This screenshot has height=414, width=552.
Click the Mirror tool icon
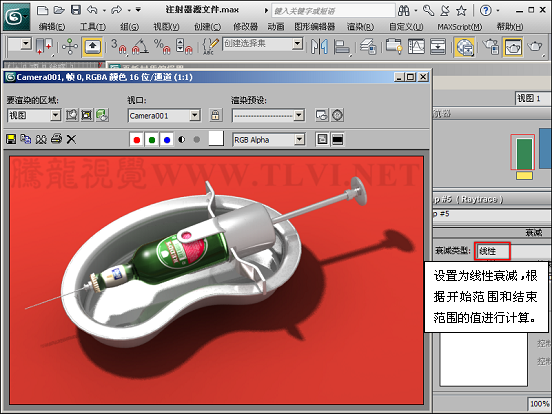320,46
